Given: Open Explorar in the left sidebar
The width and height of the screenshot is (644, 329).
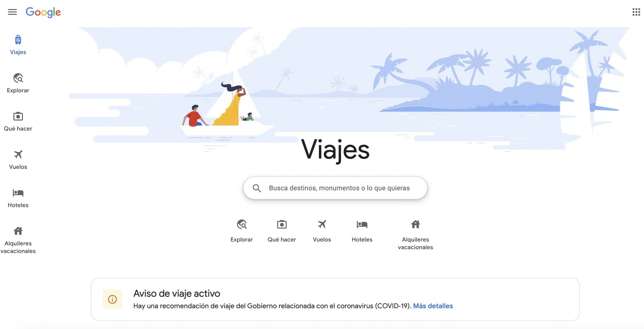Looking at the screenshot, I should [18, 83].
